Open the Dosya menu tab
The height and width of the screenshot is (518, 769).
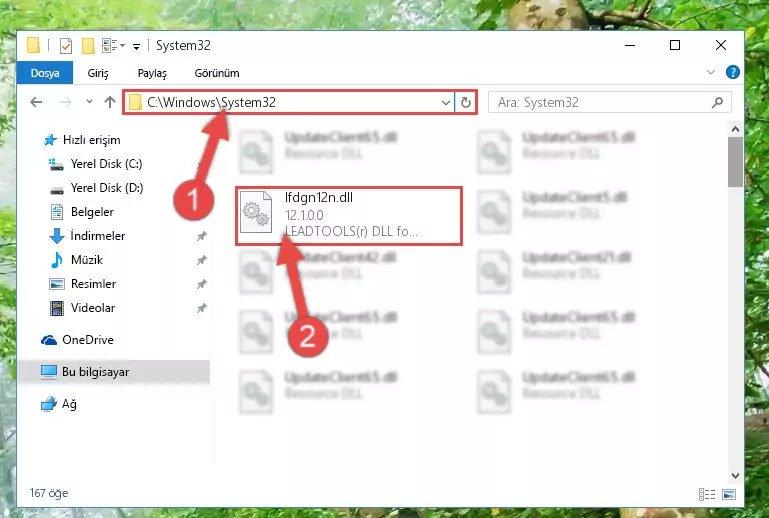pos(45,73)
